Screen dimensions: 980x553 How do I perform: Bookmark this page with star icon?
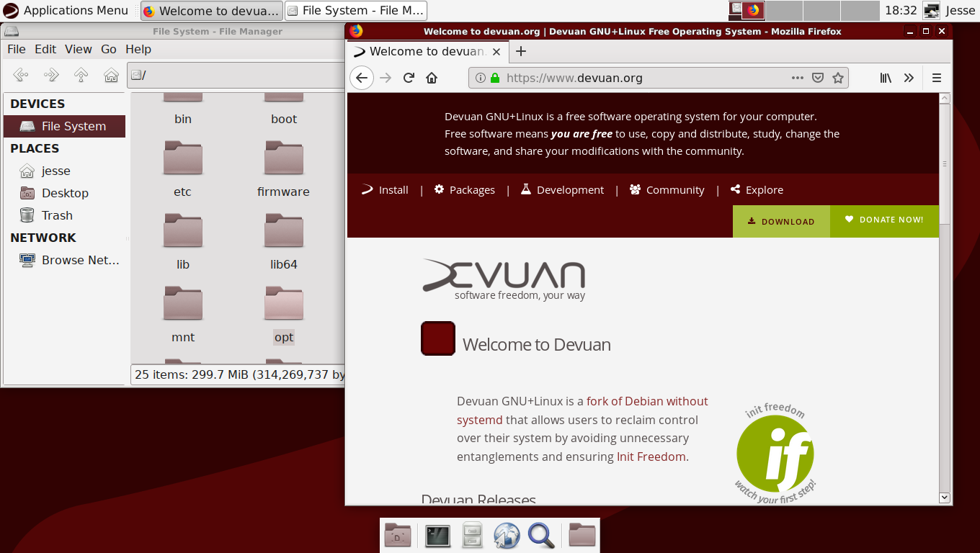[x=838, y=78]
